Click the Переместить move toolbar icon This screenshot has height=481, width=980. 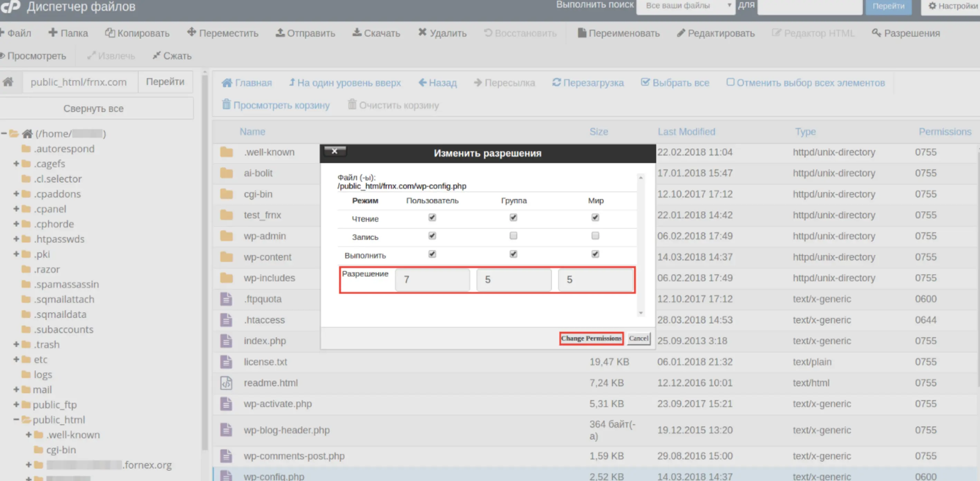click(x=191, y=32)
